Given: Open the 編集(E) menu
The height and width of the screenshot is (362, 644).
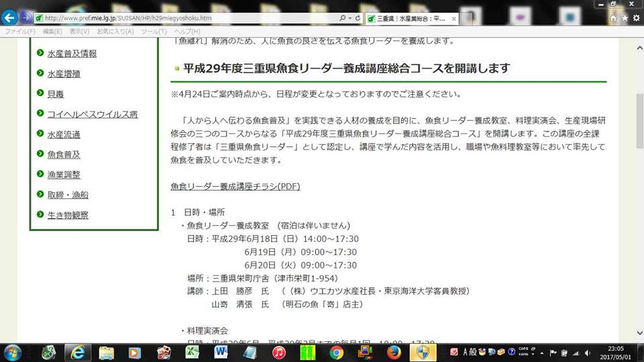Looking at the screenshot, I should tap(52, 32).
